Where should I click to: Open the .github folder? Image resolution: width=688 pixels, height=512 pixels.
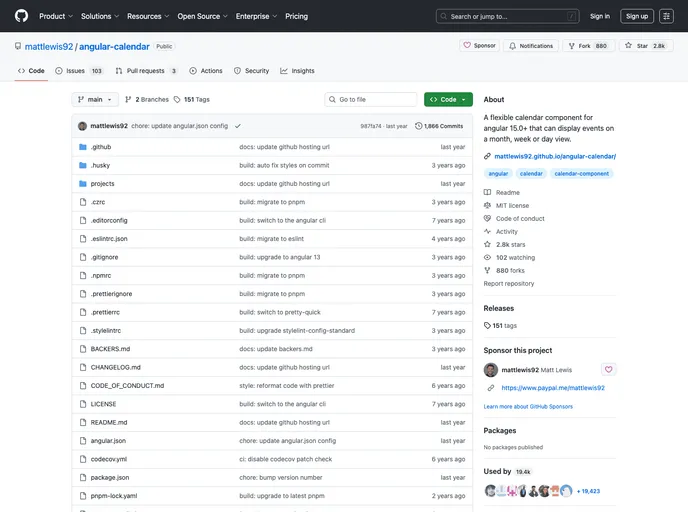click(x=101, y=147)
